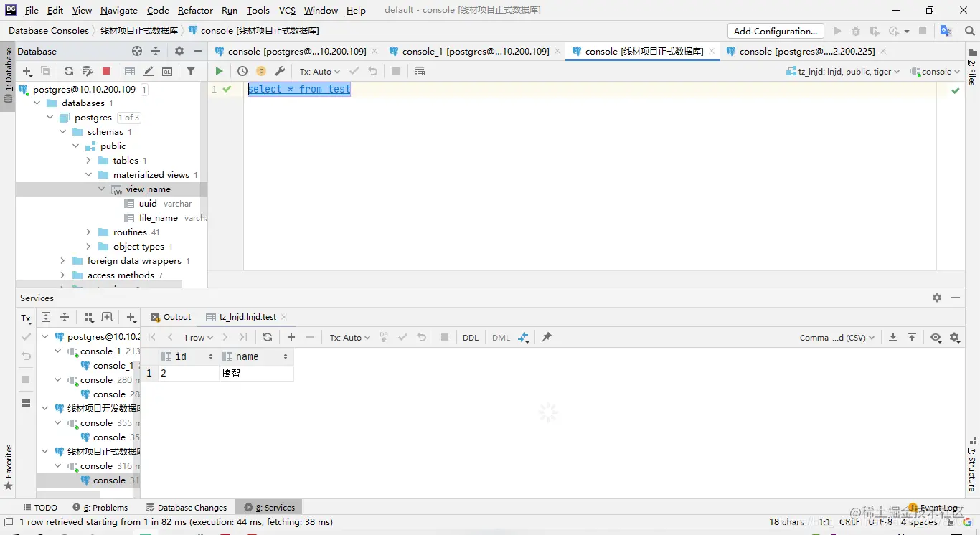Pin the result tab with pin icon
This screenshot has height=535, width=980.
tap(547, 337)
